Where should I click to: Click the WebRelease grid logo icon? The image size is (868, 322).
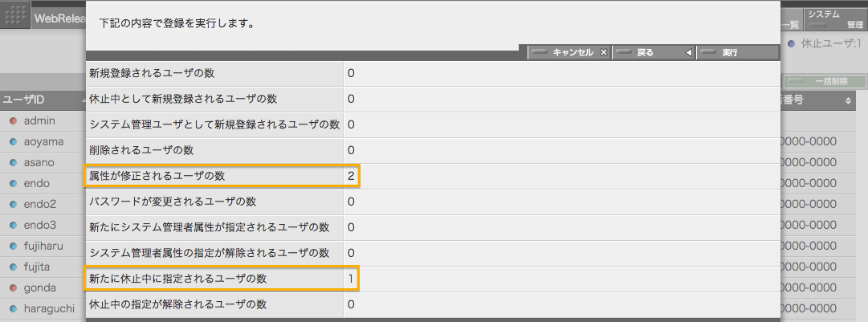click(x=17, y=17)
